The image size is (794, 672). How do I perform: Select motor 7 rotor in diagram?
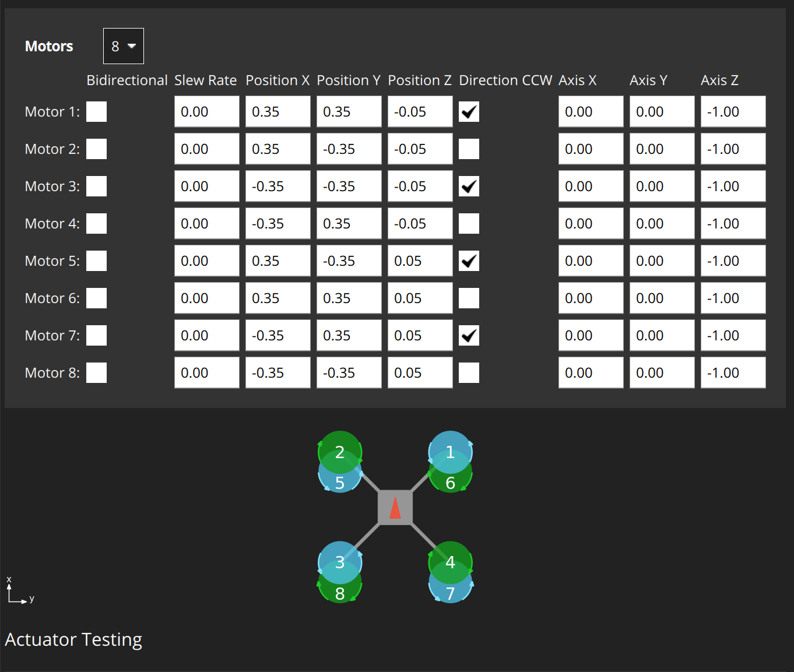coord(451,593)
